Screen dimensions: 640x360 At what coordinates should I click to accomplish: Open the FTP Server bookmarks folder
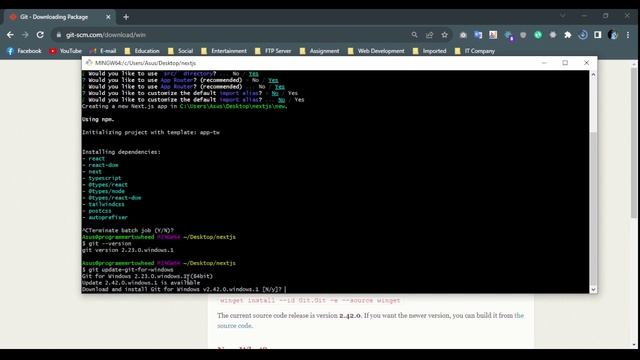pyautogui.click(x=273, y=51)
